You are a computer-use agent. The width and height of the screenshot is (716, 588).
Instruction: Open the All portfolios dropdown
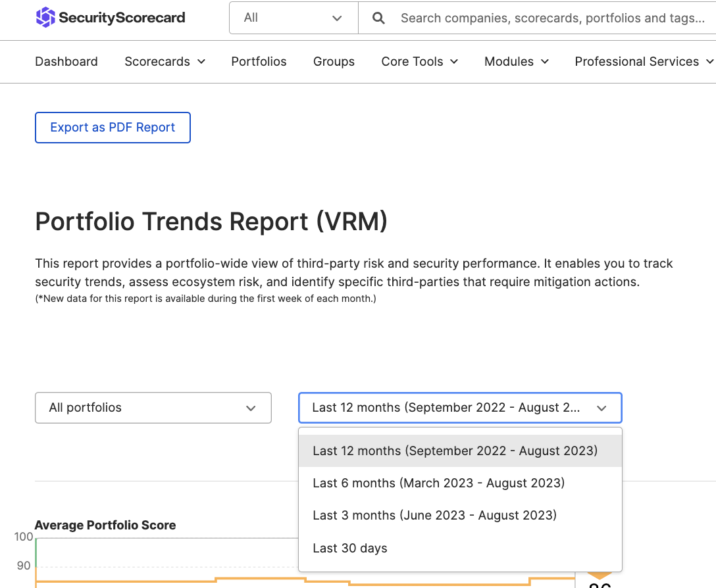coord(153,408)
